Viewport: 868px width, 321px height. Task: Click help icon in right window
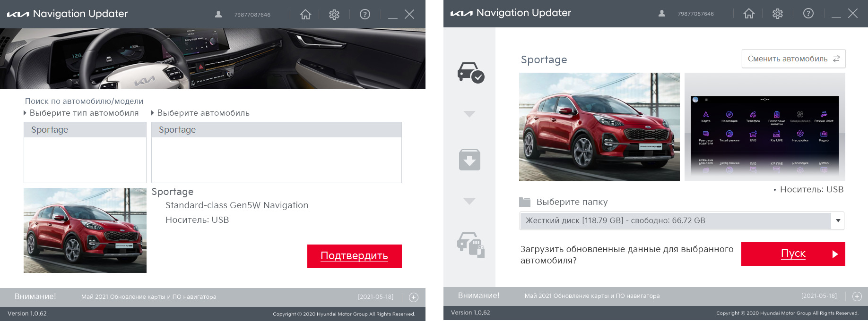[808, 14]
